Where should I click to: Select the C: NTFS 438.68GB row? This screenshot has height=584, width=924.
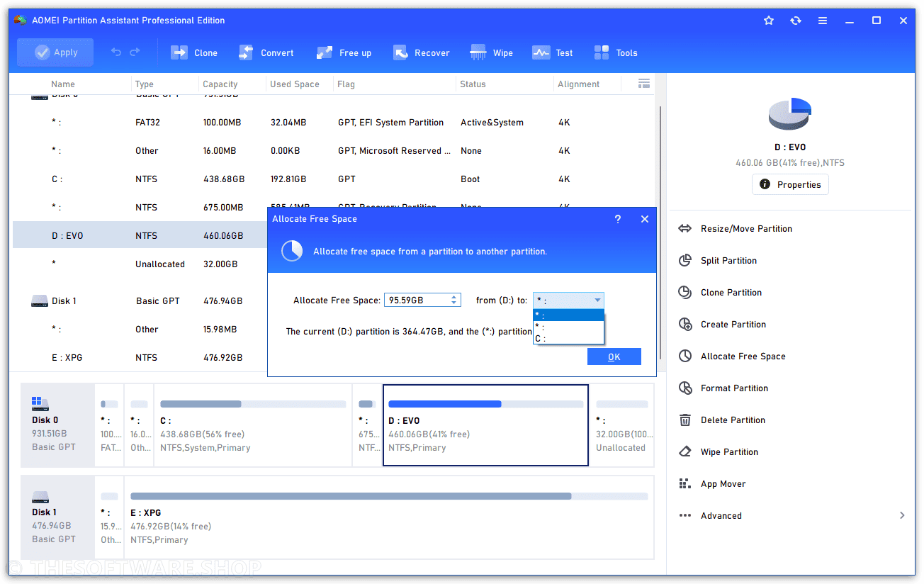[x=333, y=179]
